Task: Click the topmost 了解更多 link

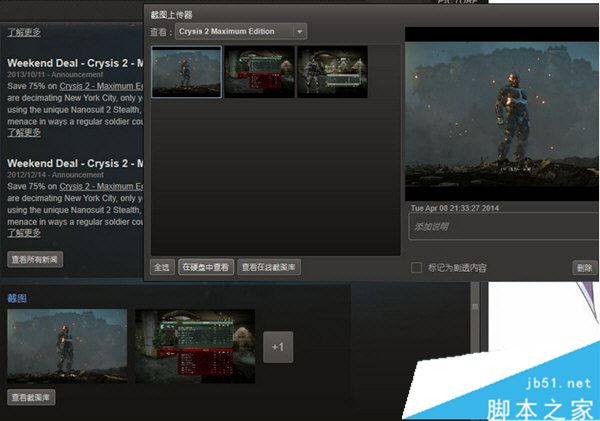Action: (x=24, y=32)
